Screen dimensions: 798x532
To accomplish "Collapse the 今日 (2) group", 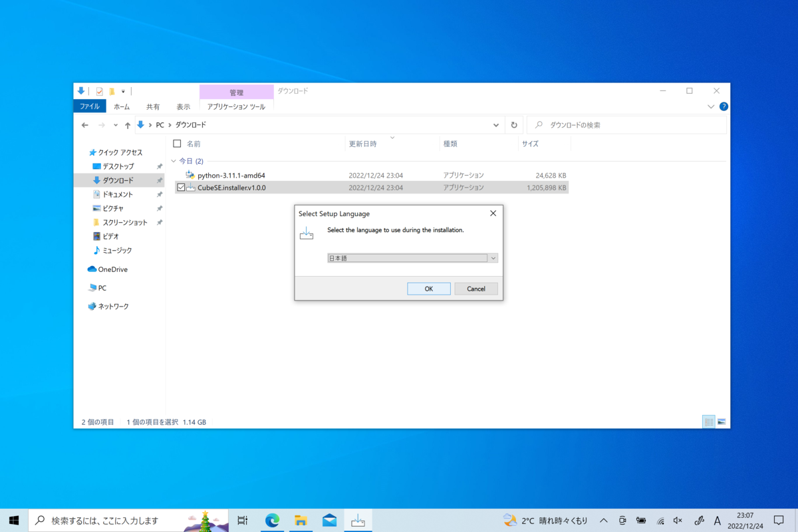I will tap(174, 161).
